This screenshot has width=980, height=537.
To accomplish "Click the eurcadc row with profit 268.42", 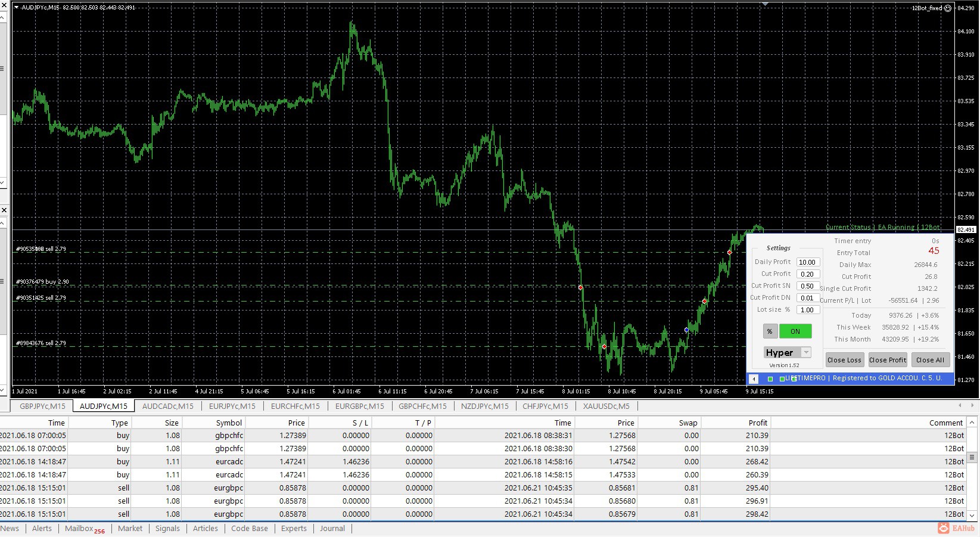I will click(x=483, y=461).
